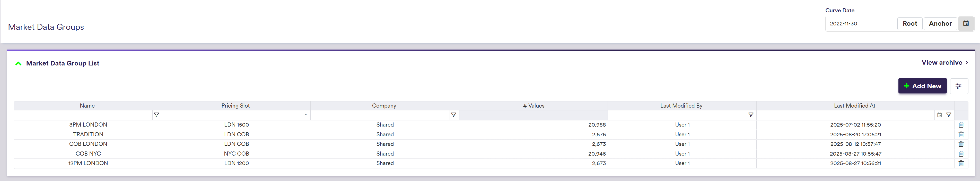Open Last Modified At filter funnel
The image size is (980, 181).
pos(949,115)
